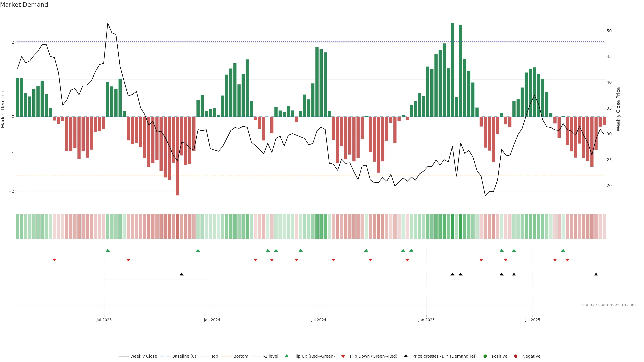Click the Jan 2025 x-axis label

point(426,320)
